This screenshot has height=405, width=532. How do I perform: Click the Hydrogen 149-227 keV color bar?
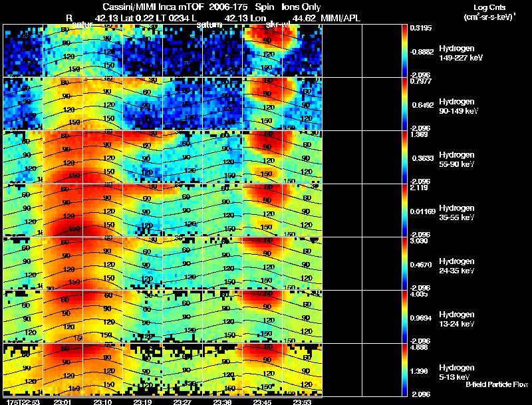404,51
